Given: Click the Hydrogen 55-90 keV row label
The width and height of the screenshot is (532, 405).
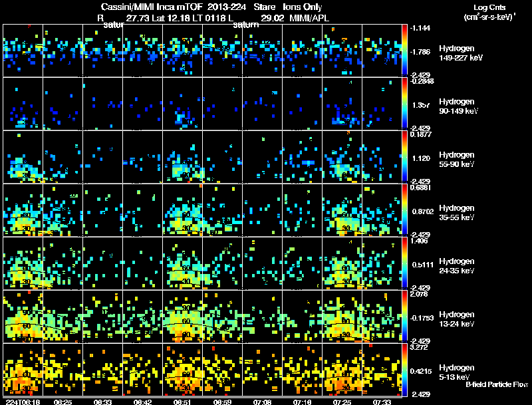Looking at the screenshot, I should [457, 160].
